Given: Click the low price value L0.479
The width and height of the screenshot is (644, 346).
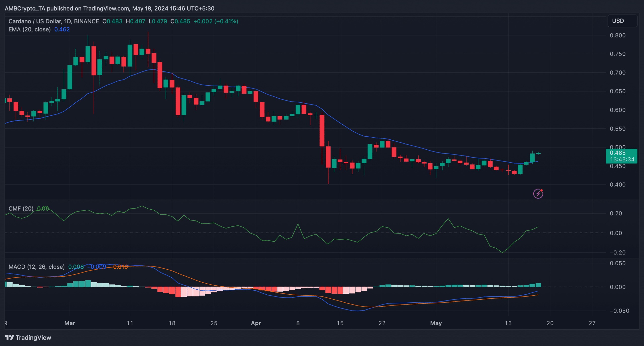Looking at the screenshot, I should (x=158, y=21).
